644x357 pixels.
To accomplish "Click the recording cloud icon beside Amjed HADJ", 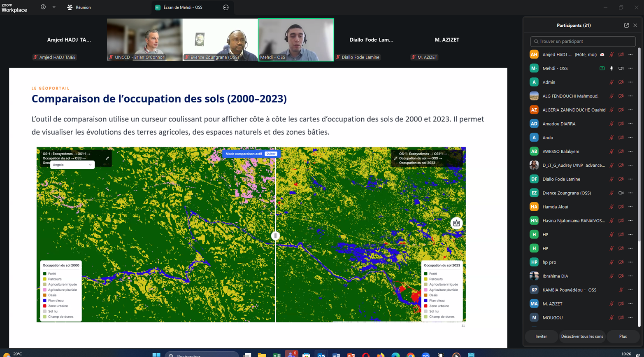I will (602, 54).
